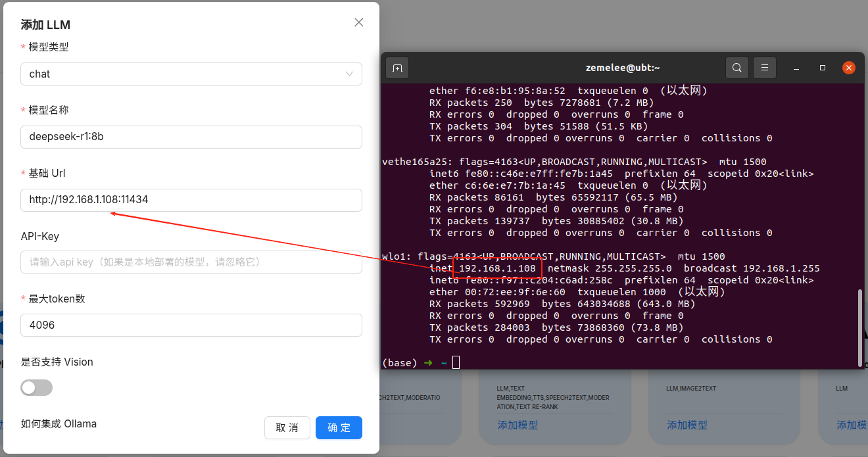
Task: Click the (base) terminal prompt
Action: 400,363
